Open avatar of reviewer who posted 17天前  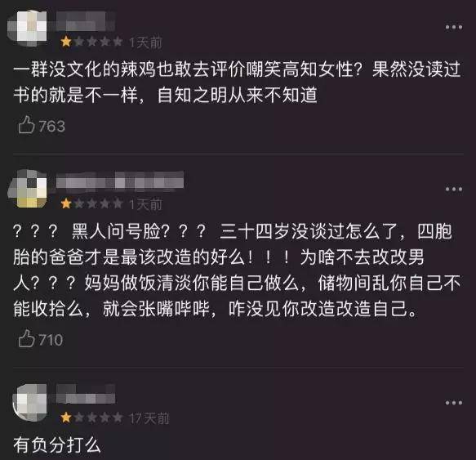coord(29,402)
